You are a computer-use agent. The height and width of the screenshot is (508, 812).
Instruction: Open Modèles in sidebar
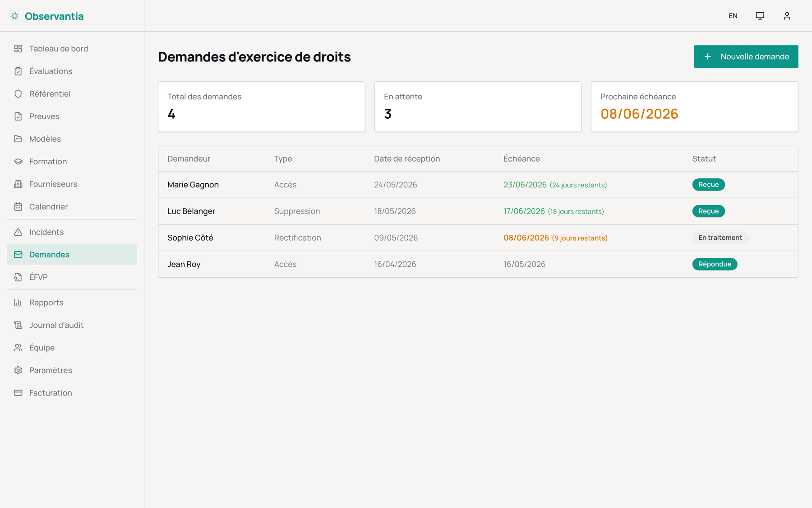72,139
